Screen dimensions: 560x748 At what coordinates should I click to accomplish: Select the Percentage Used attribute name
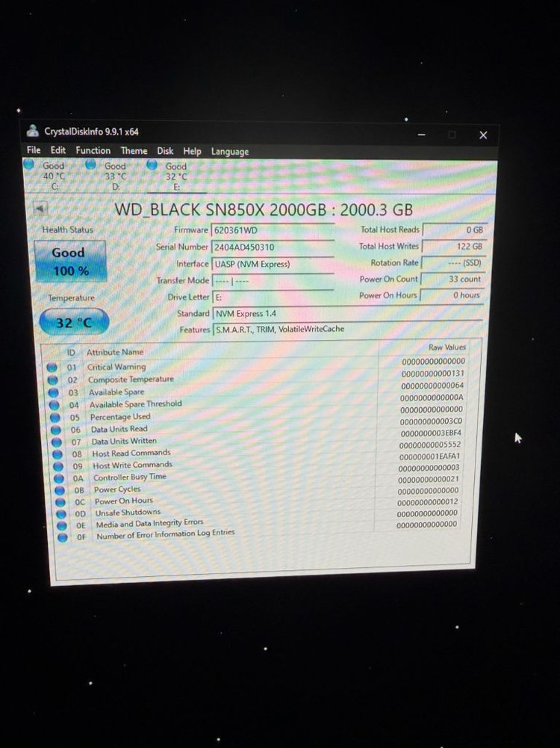(120, 416)
